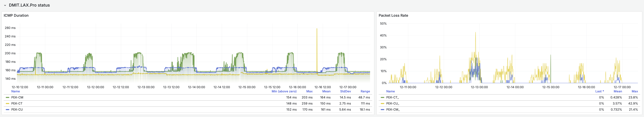Image resolution: width=644 pixels, height=117 pixels.
Task: Click the green PEK-CM color swatch icon
Action: [x=7, y=98]
